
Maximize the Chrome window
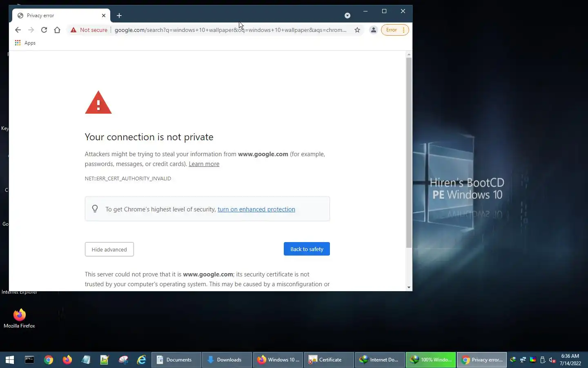[x=384, y=11]
